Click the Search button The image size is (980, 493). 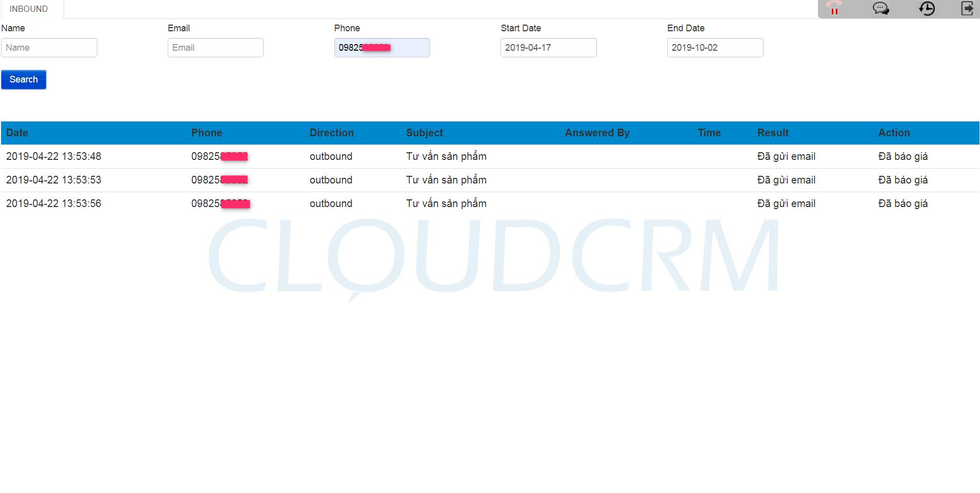pyautogui.click(x=24, y=79)
